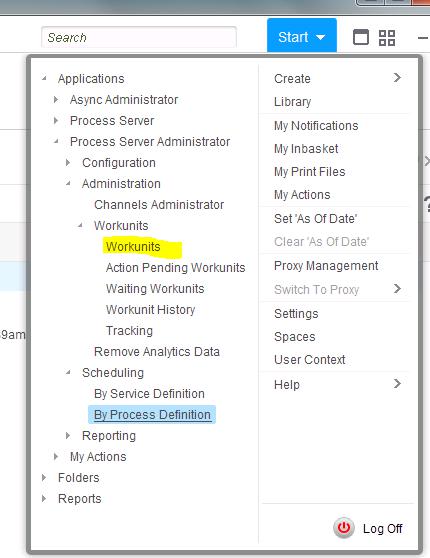This screenshot has height=558, width=430.
Task: Expand the Reporting tree node
Action: click(x=68, y=436)
